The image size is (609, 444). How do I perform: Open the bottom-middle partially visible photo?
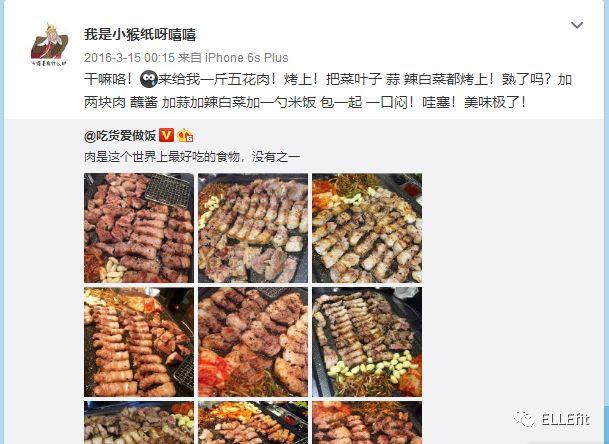[253, 423]
